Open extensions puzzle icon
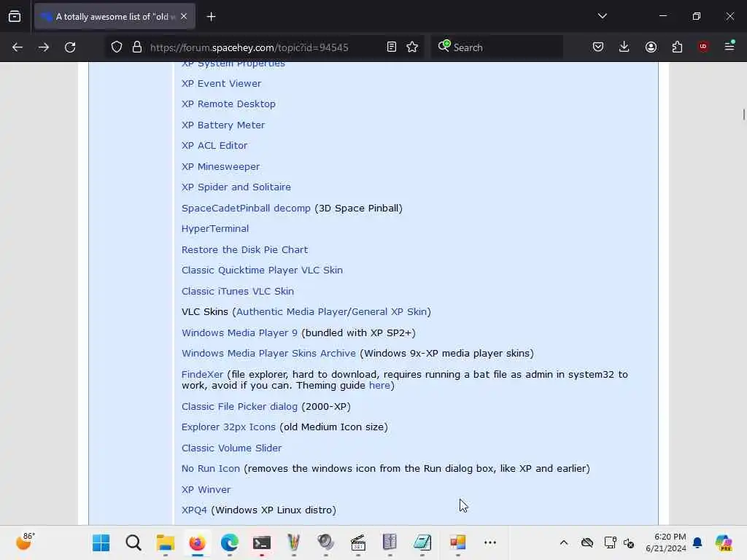This screenshot has height=560, width=747. pyautogui.click(x=677, y=47)
